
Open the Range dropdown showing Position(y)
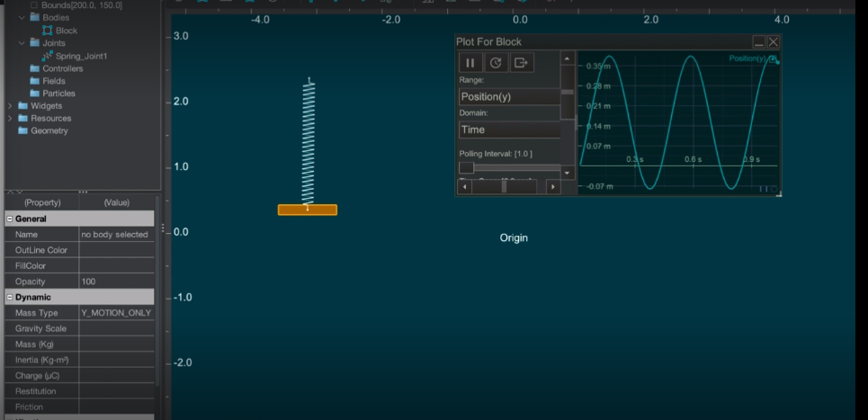510,97
